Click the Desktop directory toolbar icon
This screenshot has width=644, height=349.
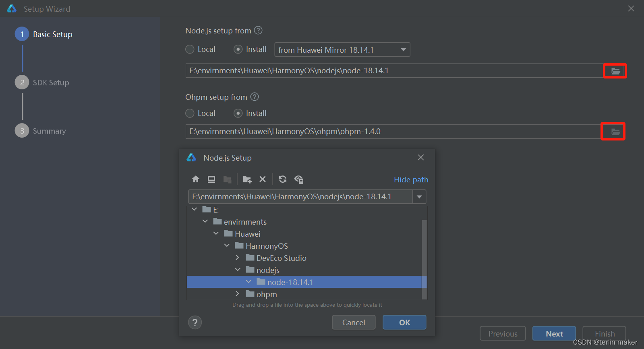pos(211,179)
